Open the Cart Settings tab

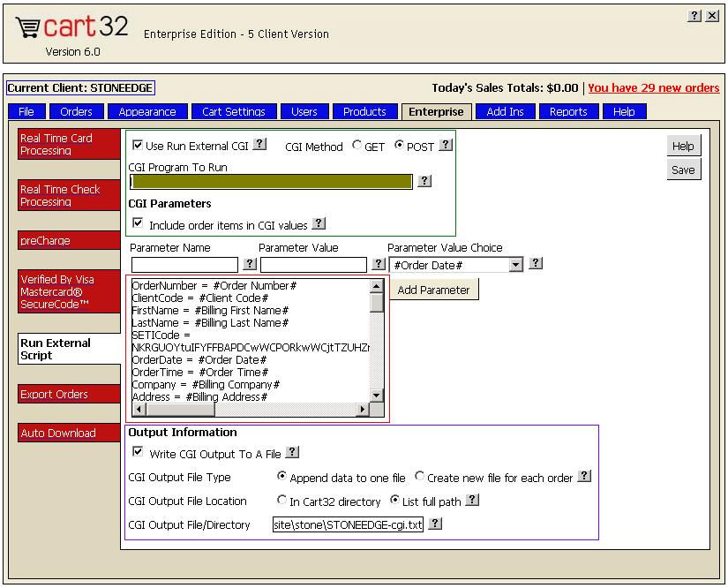point(234,111)
